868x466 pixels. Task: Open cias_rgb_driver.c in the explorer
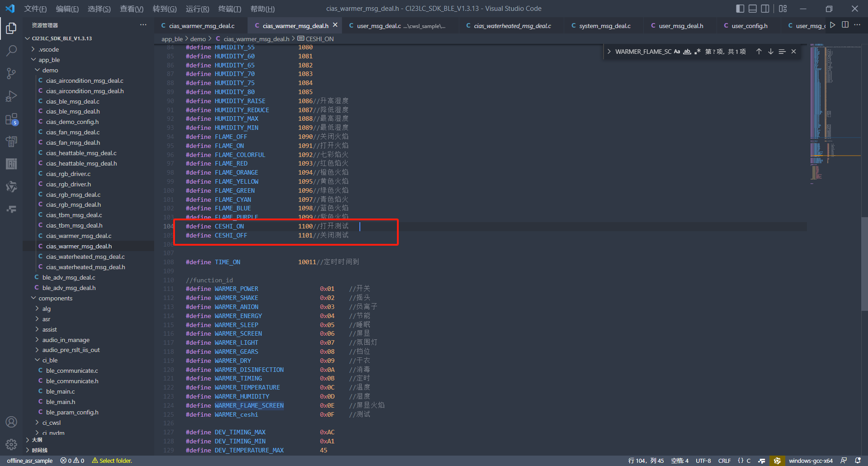pyautogui.click(x=68, y=174)
